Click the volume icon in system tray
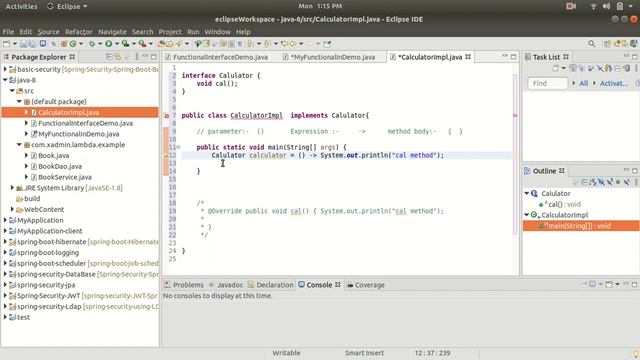This screenshot has height=360, width=640. [x=607, y=6]
